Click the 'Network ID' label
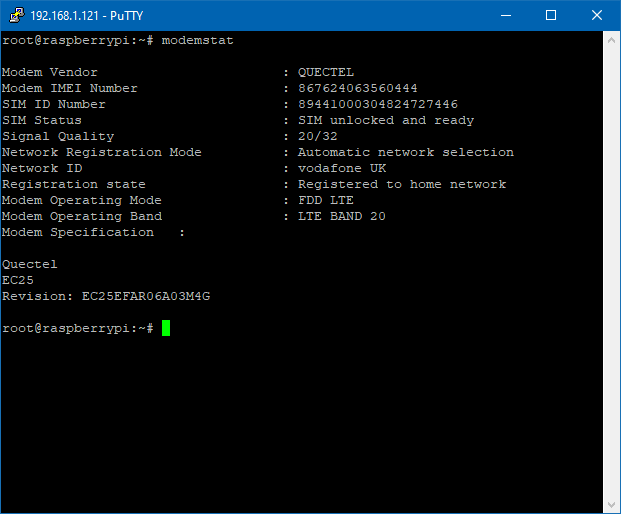The image size is (621, 514). click(x=42, y=168)
